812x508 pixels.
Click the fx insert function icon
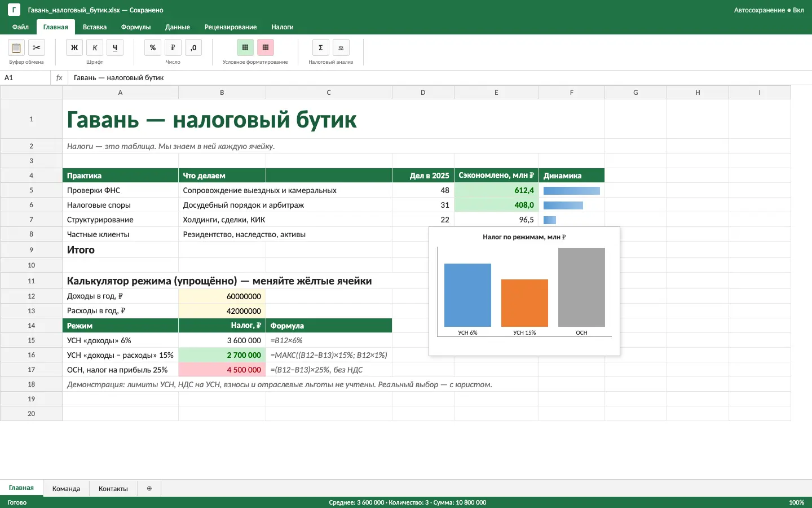[59, 78]
